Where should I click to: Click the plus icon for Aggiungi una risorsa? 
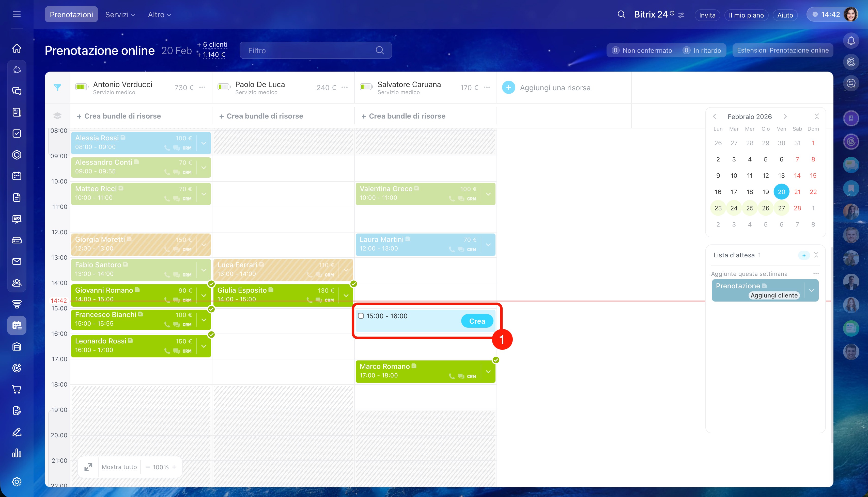(508, 87)
